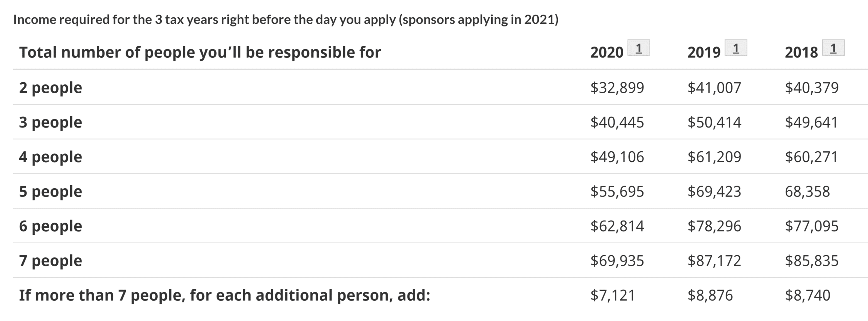This screenshot has width=868, height=321.
Task: Click the table caption about sponsors applying in 2021
Action: (285, 20)
